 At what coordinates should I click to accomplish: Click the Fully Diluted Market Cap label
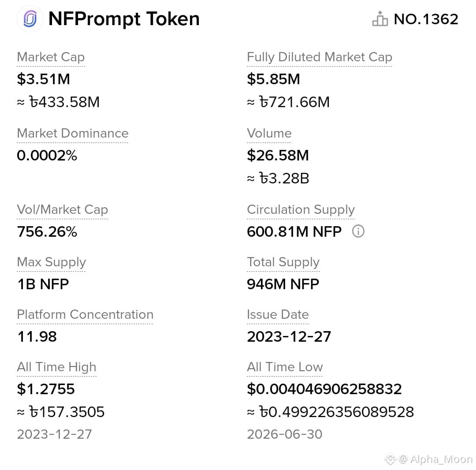(x=320, y=57)
